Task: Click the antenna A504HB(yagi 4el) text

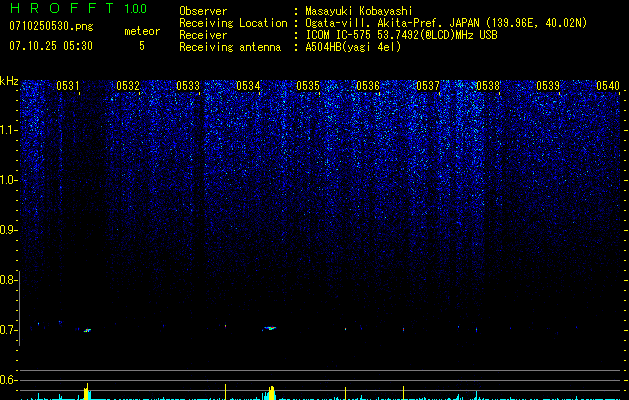Action: click(353, 47)
